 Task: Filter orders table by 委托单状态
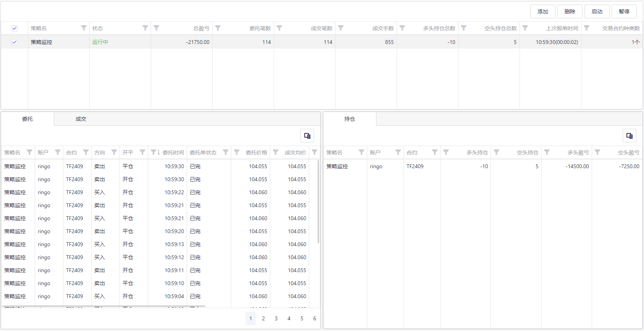[x=226, y=152]
